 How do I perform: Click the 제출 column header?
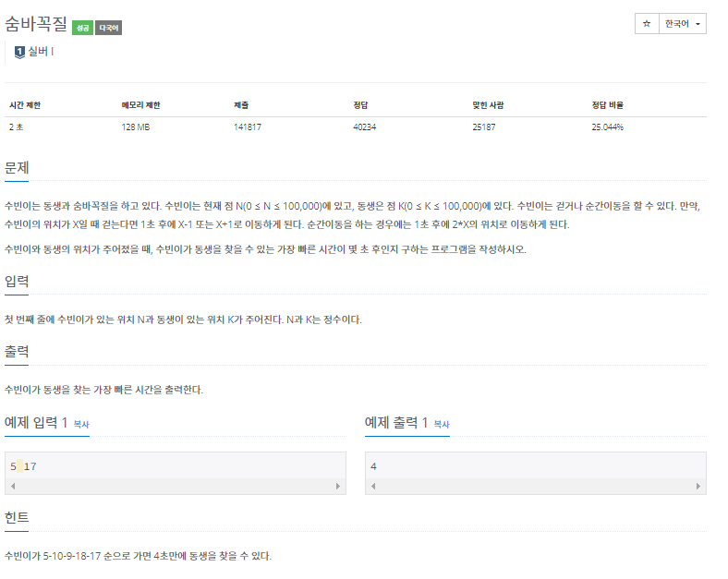(241, 105)
